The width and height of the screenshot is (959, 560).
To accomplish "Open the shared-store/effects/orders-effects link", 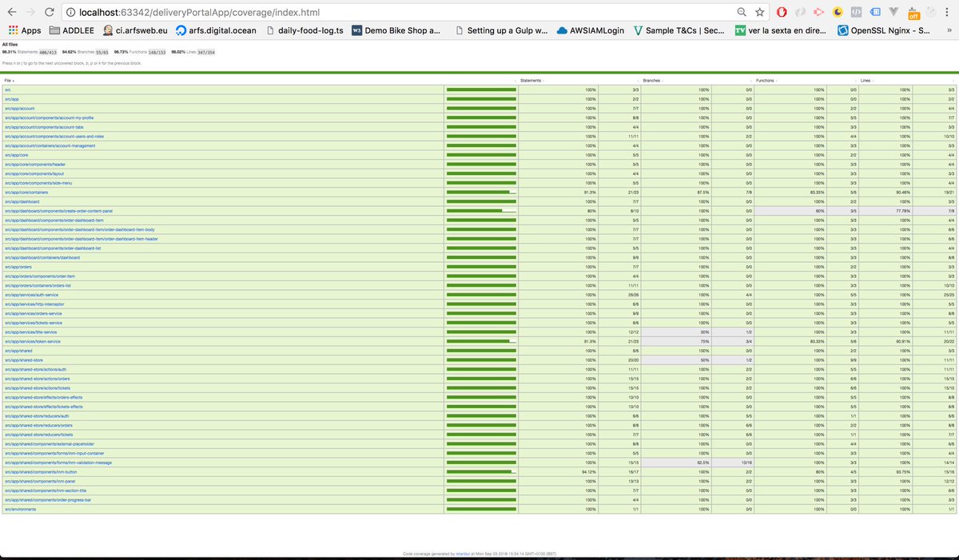I will pyautogui.click(x=43, y=397).
